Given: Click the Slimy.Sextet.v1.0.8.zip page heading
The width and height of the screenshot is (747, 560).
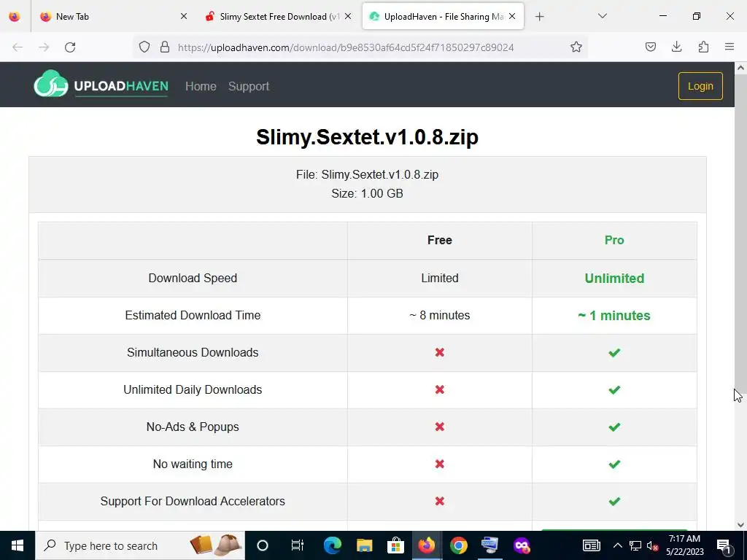Looking at the screenshot, I should [368, 137].
